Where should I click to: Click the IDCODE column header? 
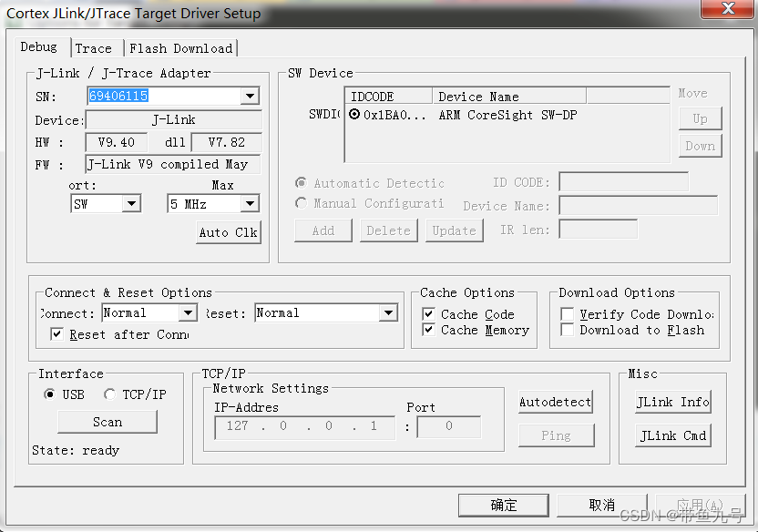pyautogui.click(x=389, y=97)
